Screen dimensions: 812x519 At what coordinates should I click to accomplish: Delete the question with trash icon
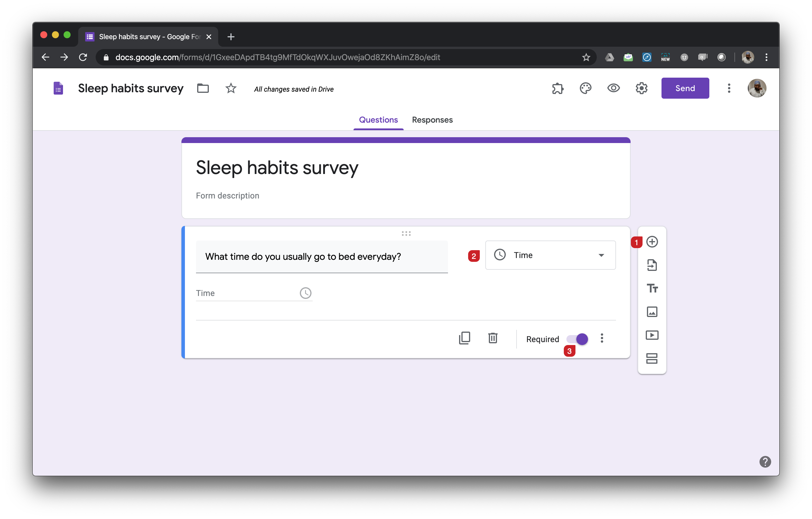(493, 338)
